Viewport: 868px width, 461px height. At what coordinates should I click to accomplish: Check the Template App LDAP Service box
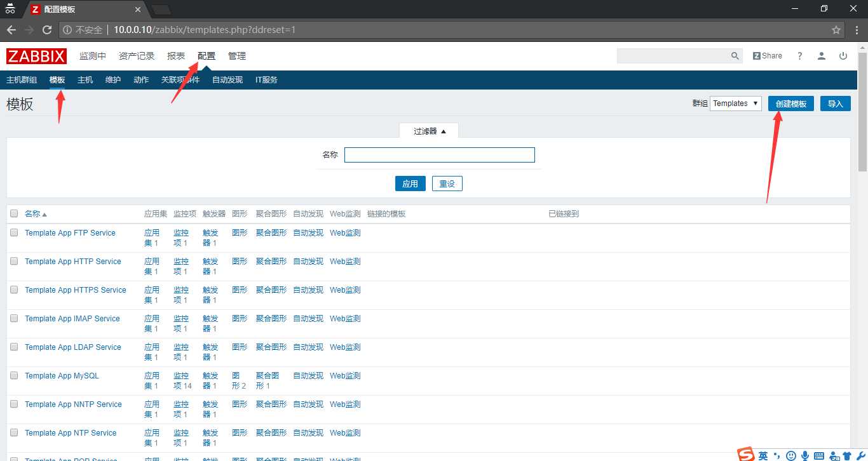pos(14,347)
